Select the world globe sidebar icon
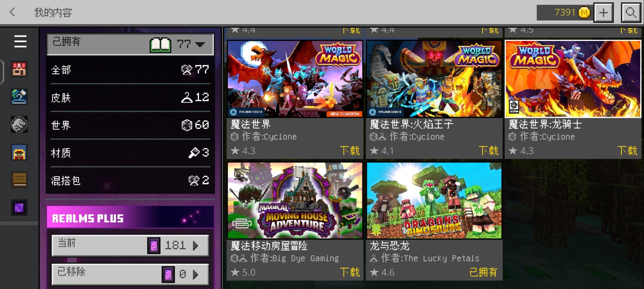The width and height of the screenshot is (644, 289). [x=19, y=97]
